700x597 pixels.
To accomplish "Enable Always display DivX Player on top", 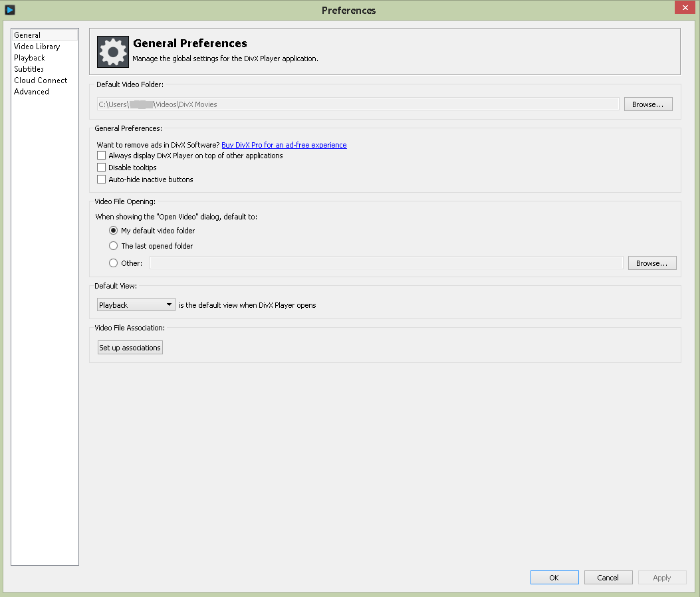I will (102, 156).
